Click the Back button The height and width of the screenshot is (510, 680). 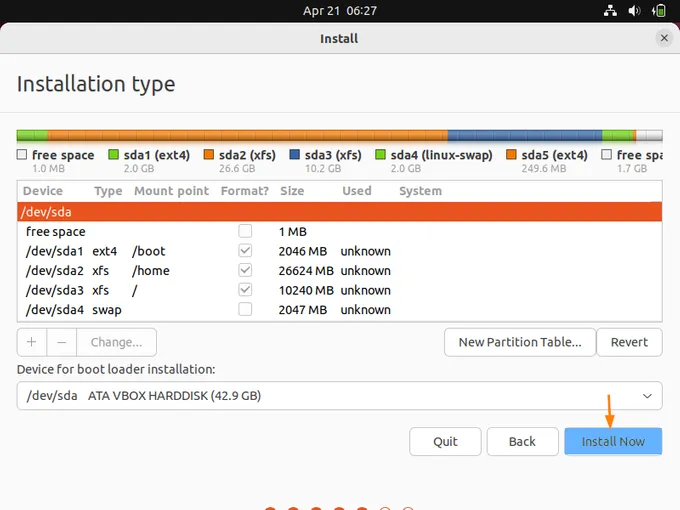coord(522,442)
